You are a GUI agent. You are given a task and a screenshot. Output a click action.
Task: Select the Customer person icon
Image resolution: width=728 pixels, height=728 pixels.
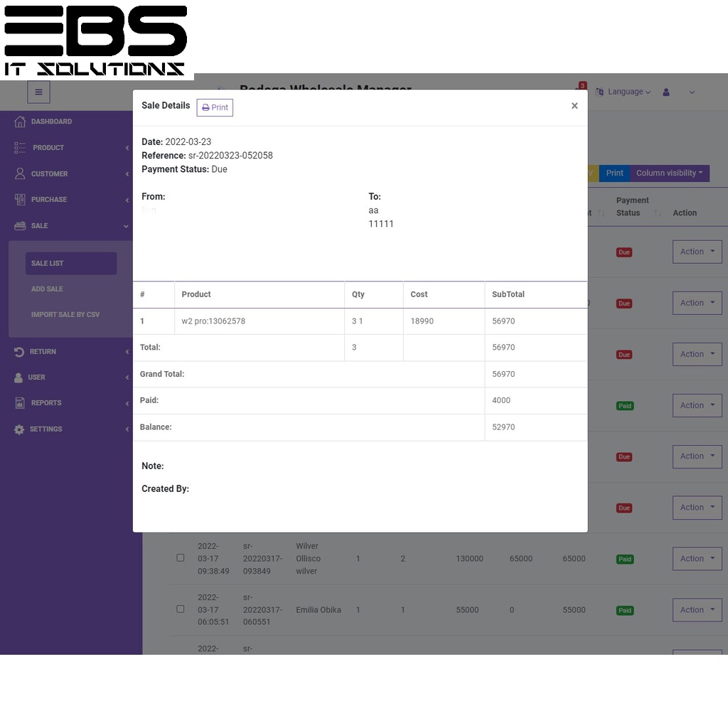(x=19, y=173)
